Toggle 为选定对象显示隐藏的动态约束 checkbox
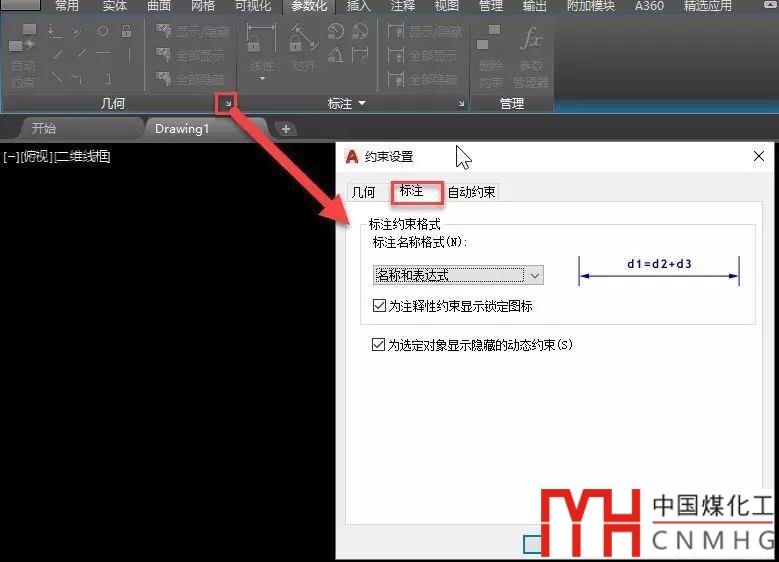 [x=378, y=345]
